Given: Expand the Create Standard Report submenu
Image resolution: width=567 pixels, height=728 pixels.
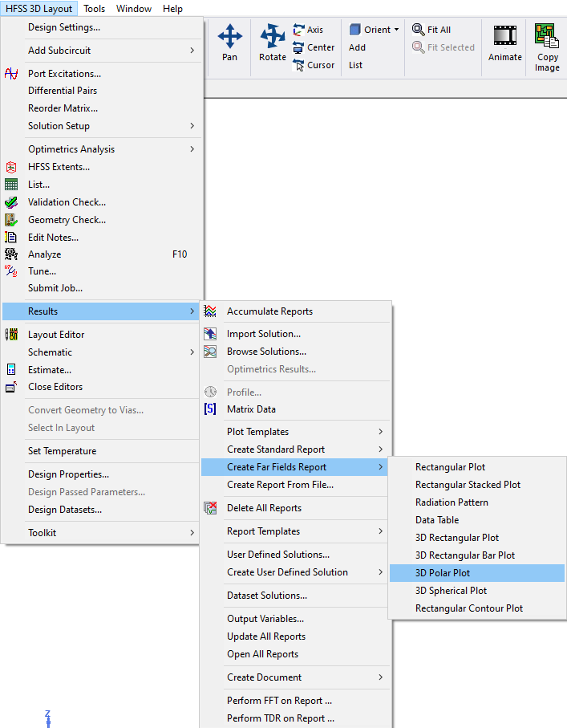Looking at the screenshot, I should [380, 449].
